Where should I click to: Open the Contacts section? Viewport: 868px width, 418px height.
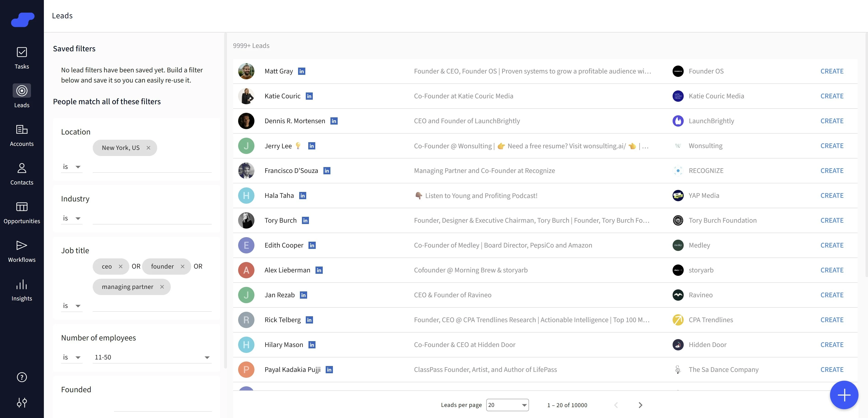pos(22,174)
